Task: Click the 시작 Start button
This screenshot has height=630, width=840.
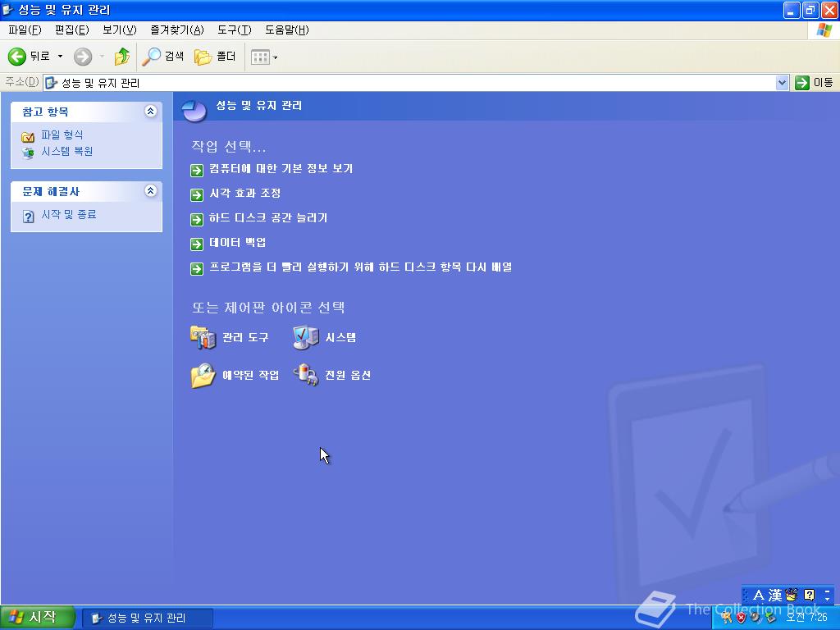Action: (x=36, y=618)
